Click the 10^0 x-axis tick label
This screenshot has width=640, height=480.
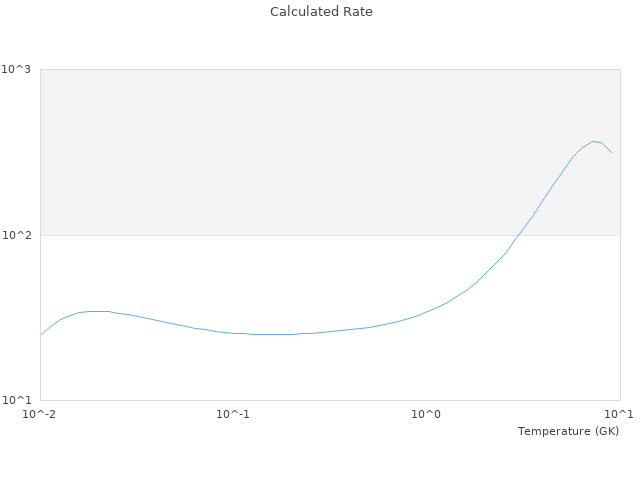(427, 414)
